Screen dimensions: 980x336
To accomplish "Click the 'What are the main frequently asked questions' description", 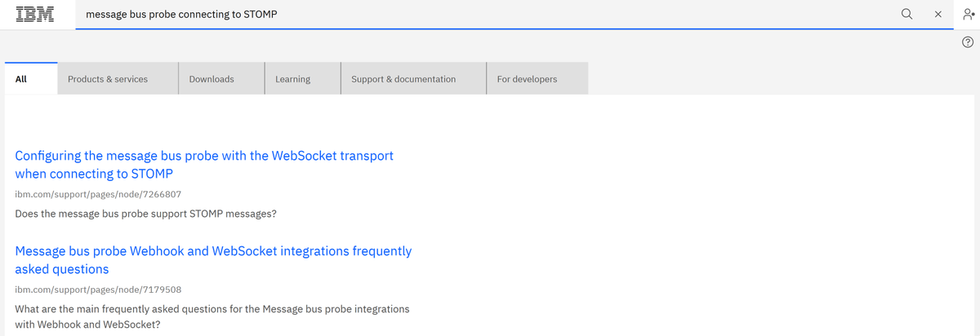I will (x=212, y=316).
